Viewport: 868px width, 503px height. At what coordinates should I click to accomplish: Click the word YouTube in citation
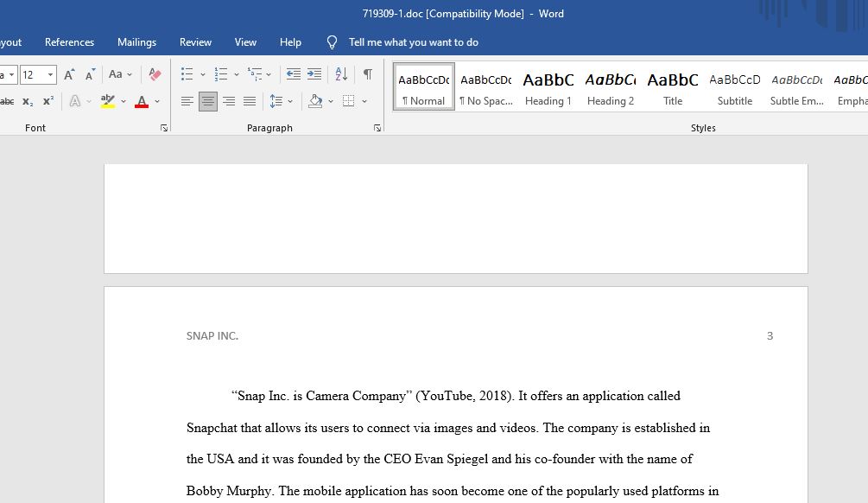(447, 396)
